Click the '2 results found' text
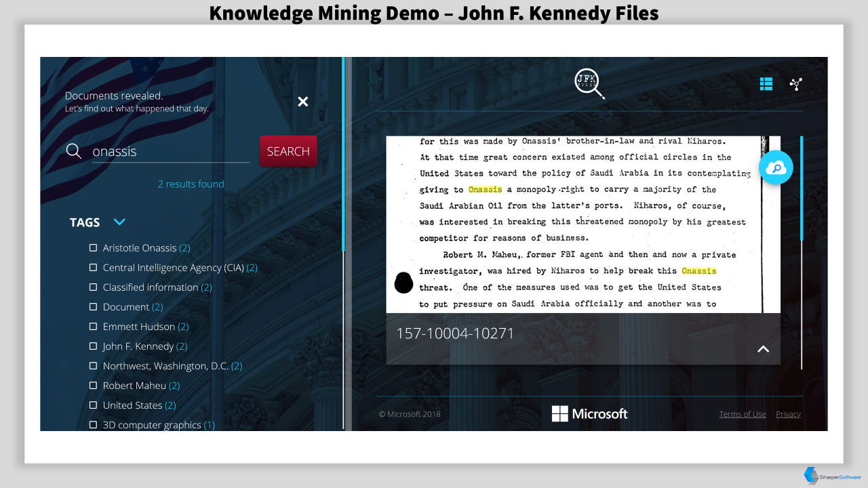Image resolution: width=868 pixels, height=488 pixels. (x=191, y=184)
